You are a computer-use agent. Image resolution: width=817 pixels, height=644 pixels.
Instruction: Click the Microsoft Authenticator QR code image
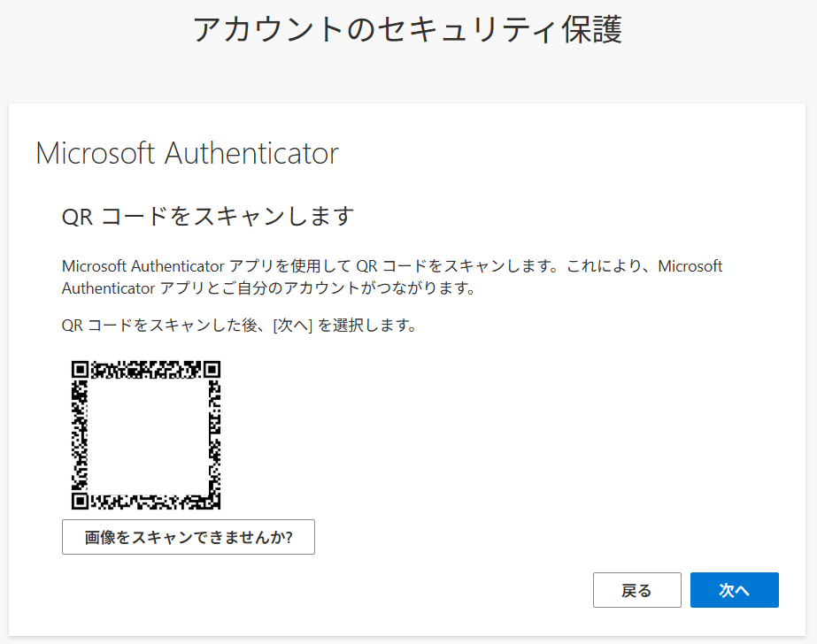click(x=146, y=434)
